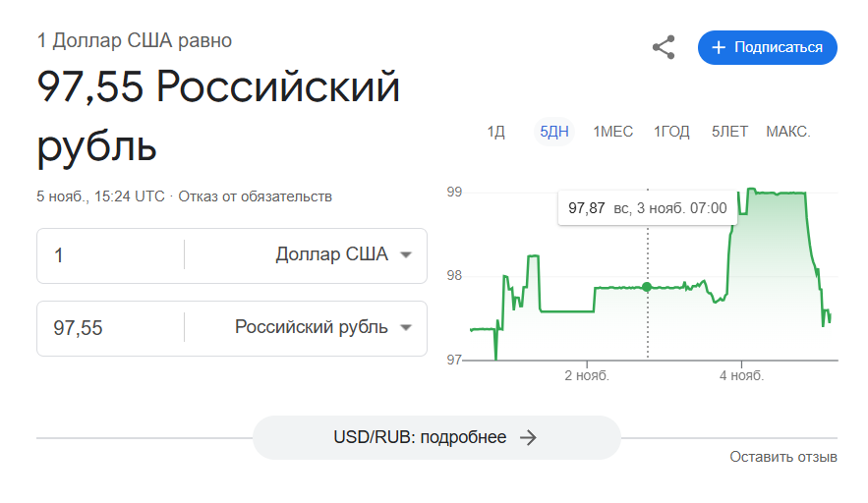The width and height of the screenshot is (868, 503).
Task: Select the 5ДН chart range tab
Action: point(554,132)
